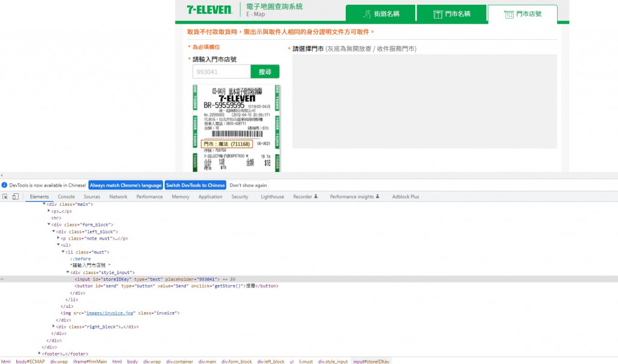This screenshot has width=618, height=364.
Task: Open the Performance panel tab
Action: point(150,196)
